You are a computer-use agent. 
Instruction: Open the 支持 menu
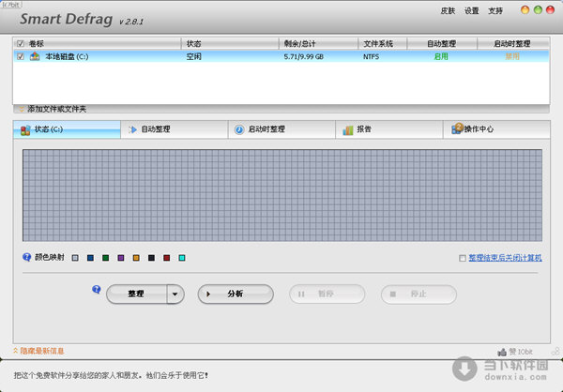495,10
